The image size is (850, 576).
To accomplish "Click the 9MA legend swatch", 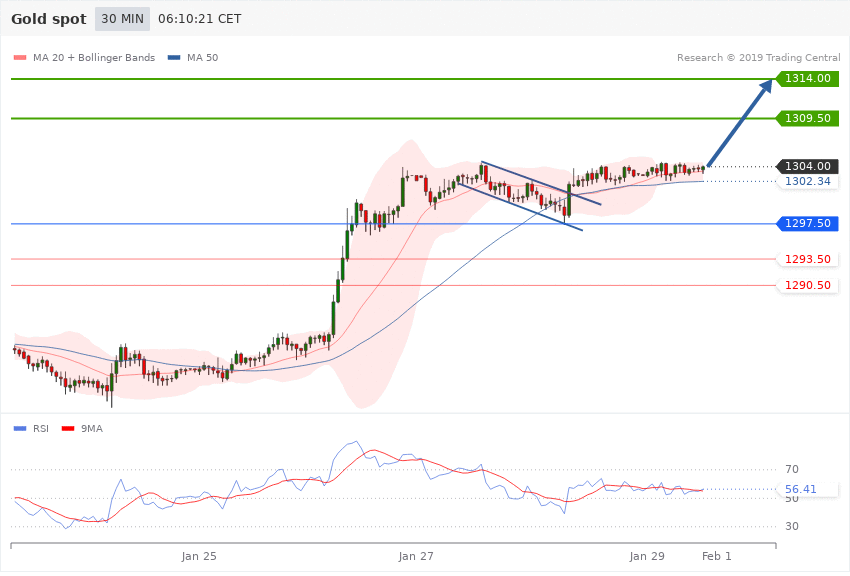I will (x=68, y=429).
